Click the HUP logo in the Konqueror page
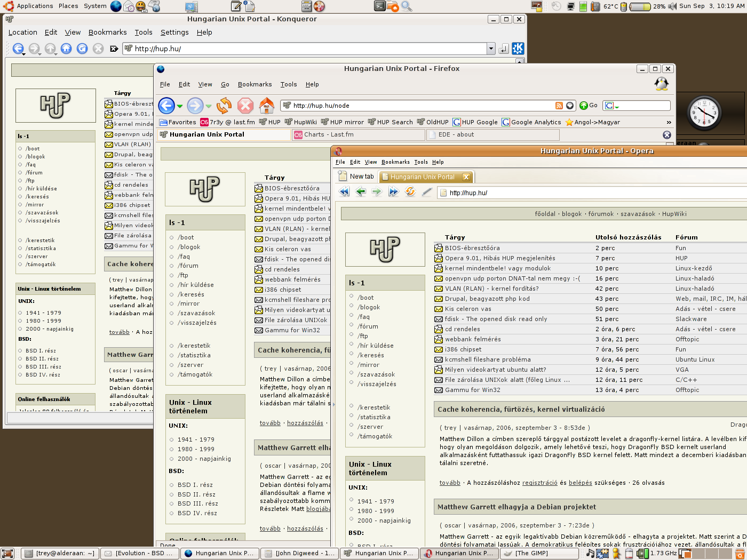 (55, 105)
